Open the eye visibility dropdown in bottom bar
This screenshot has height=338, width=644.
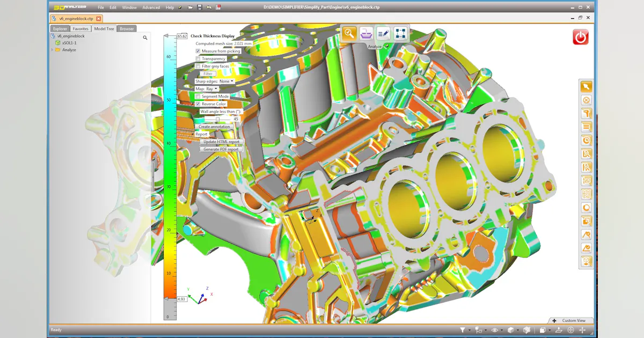coord(502,330)
